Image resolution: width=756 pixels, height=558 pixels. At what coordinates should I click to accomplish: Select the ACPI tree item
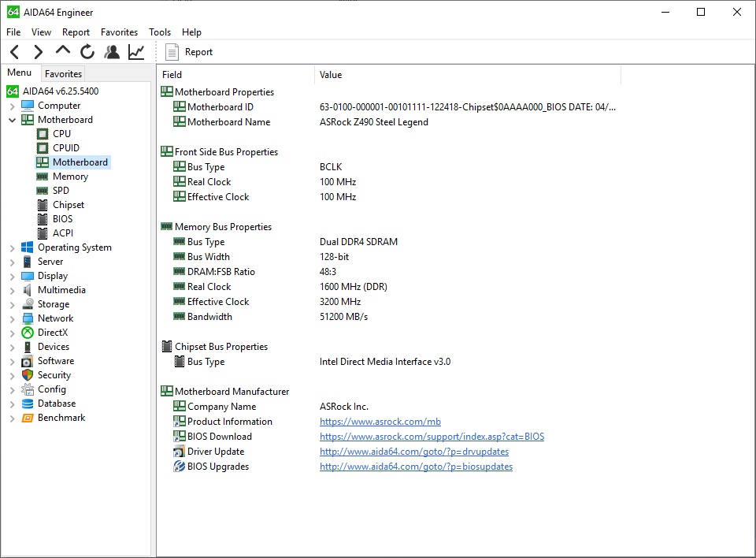point(63,232)
